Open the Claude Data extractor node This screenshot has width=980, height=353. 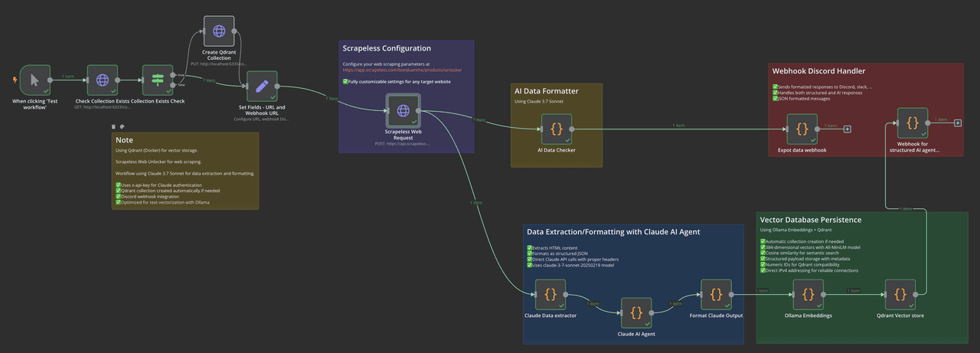(x=550, y=294)
